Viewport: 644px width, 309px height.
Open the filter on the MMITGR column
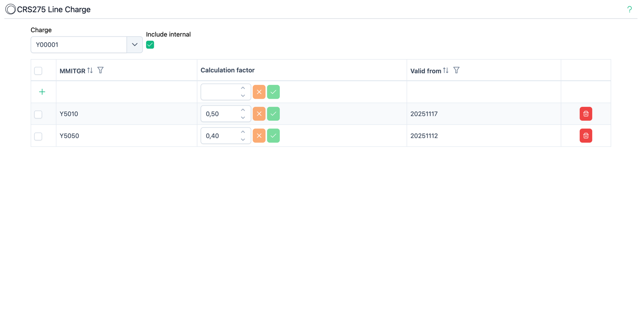[100, 70]
